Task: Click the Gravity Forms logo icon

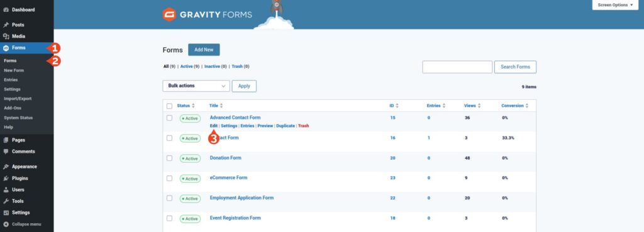Action: (169, 15)
